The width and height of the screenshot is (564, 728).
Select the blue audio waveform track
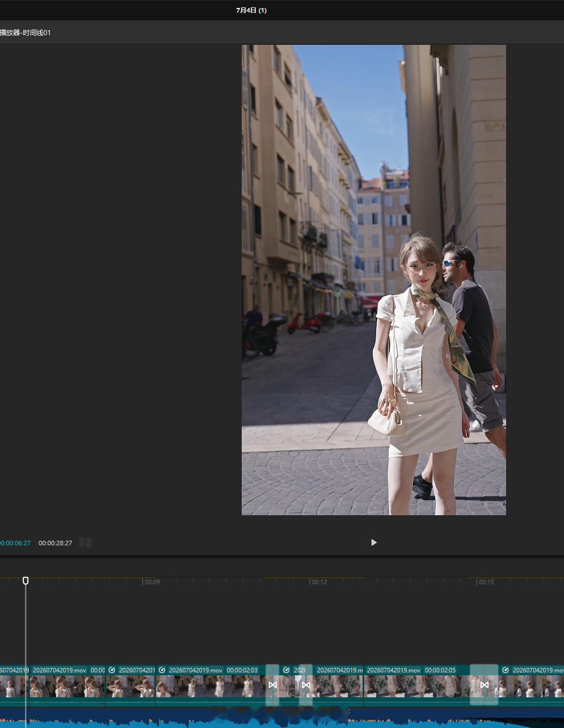coord(282,717)
